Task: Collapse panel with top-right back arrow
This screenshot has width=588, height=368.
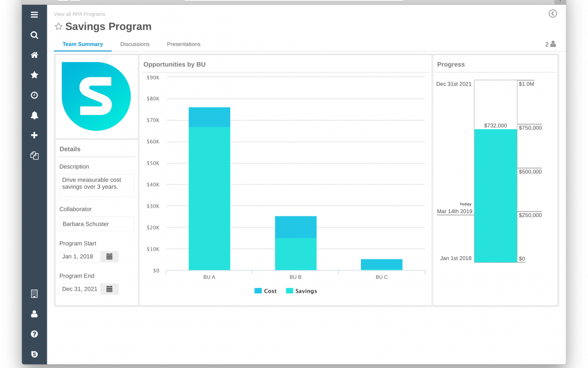Action: click(553, 14)
